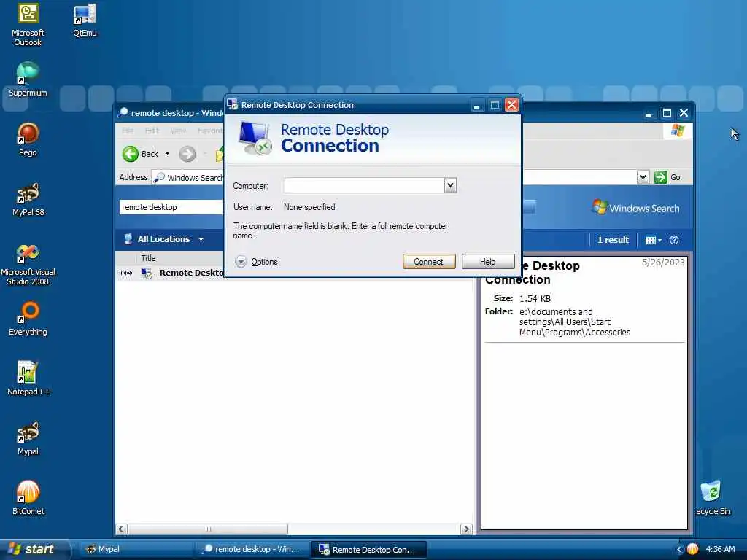
Task: Click the Help button in Remote Desktop
Action: [x=488, y=262]
